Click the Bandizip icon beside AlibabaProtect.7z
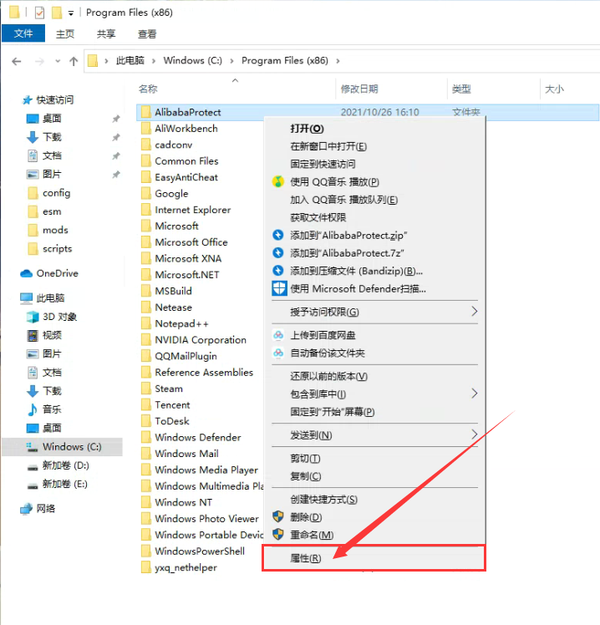600x625 pixels. [x=278, y=253]
